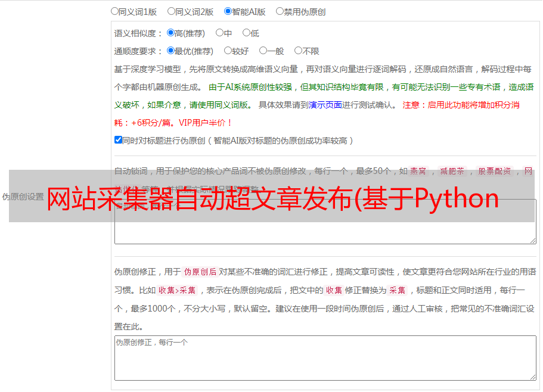Click the 股票配资 example tag
543x392 pixels.
(x=495, y=171)
